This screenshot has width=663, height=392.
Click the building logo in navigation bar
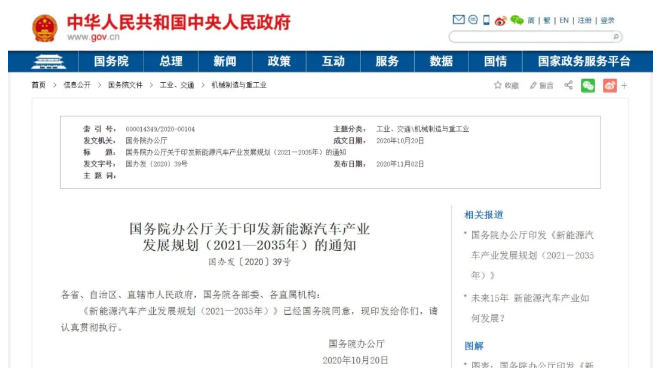(49, 62)
